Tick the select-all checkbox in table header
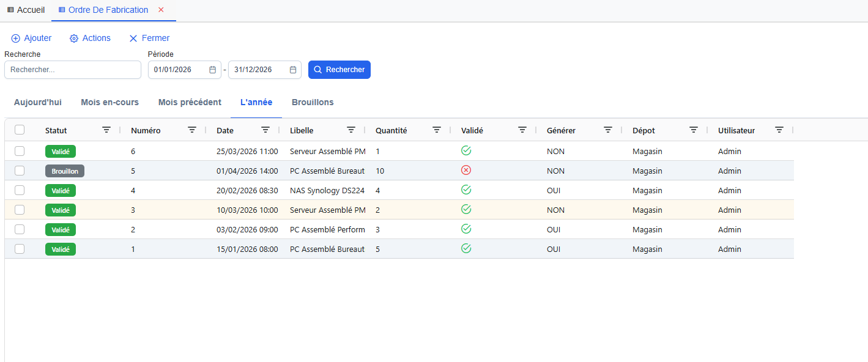The height and width of the screenshot is (362, 868). tap(20, 130)
